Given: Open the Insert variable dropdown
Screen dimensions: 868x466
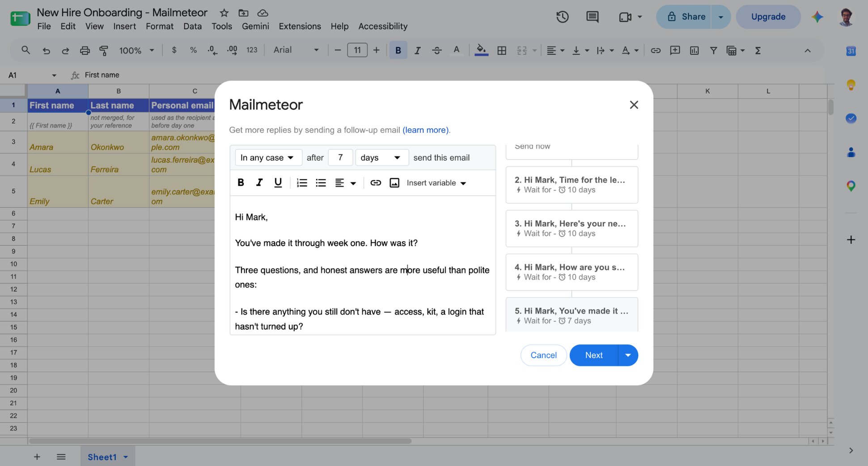Looking at the screenshot, I should point(436,183).
